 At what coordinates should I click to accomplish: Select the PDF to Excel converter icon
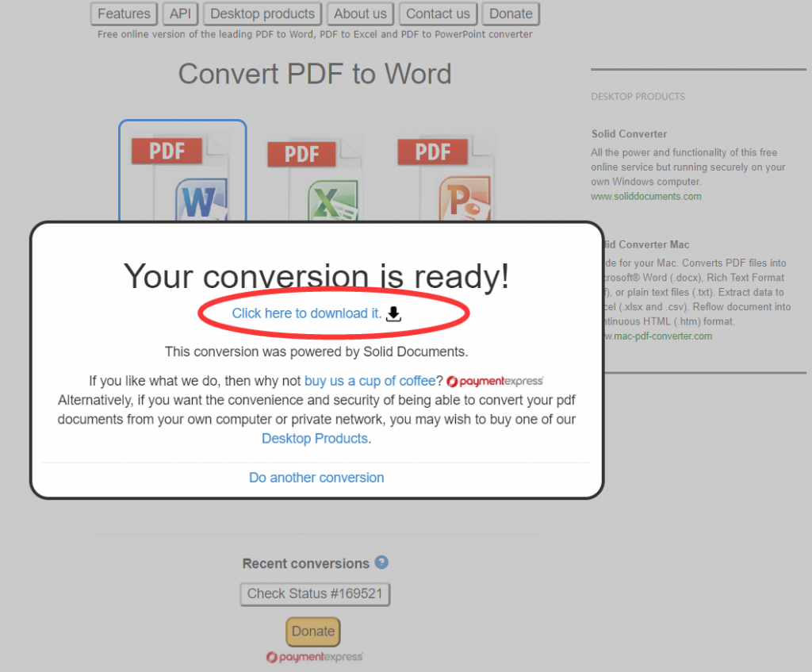[x=314, y=179]
